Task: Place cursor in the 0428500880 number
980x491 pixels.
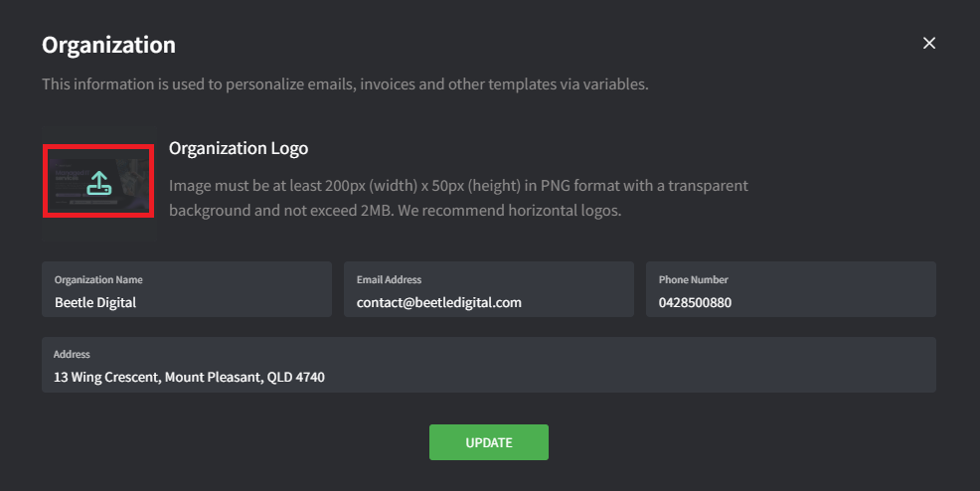Action: pyautogui.click(x=695, y=302)
